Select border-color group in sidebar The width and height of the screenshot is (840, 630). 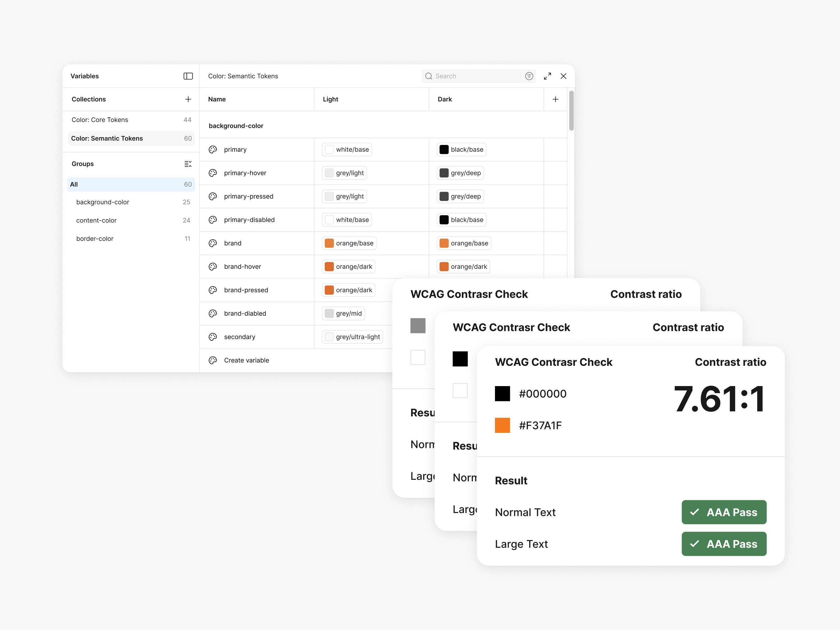(95, 239)
